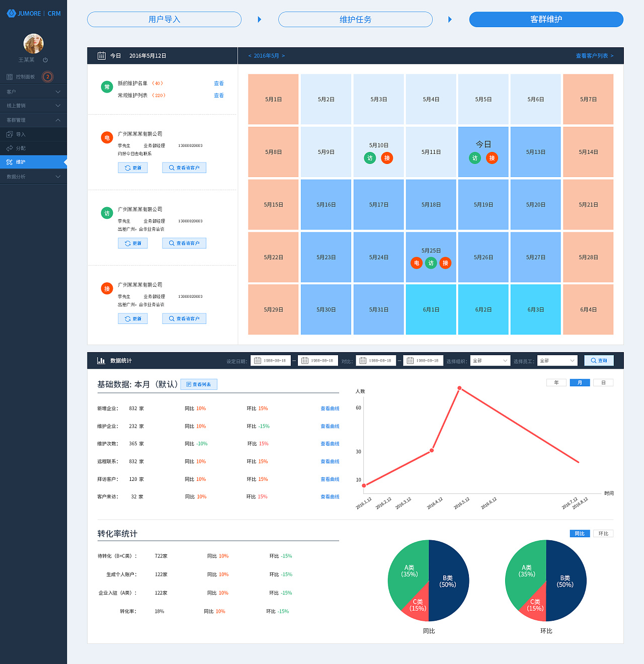Switch the line chart to 日 view
The height and width of the screenshot is (664, 644).
coord(603,383)
